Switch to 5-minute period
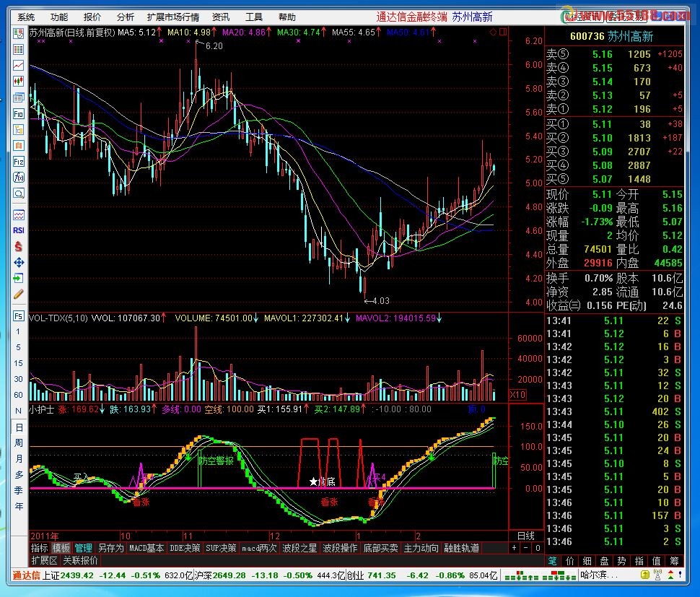700x597 pixels. pos(18,347)
